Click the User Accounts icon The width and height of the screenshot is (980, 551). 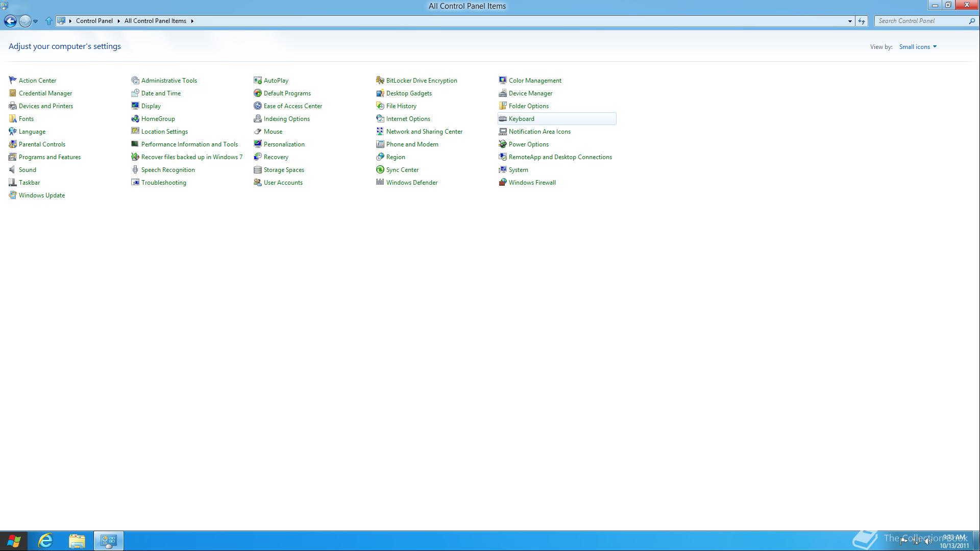[x=258, y=182]
